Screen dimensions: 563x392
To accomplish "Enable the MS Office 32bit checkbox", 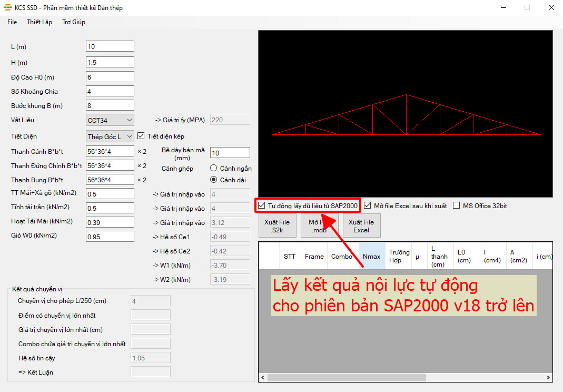I will point(457,205).
